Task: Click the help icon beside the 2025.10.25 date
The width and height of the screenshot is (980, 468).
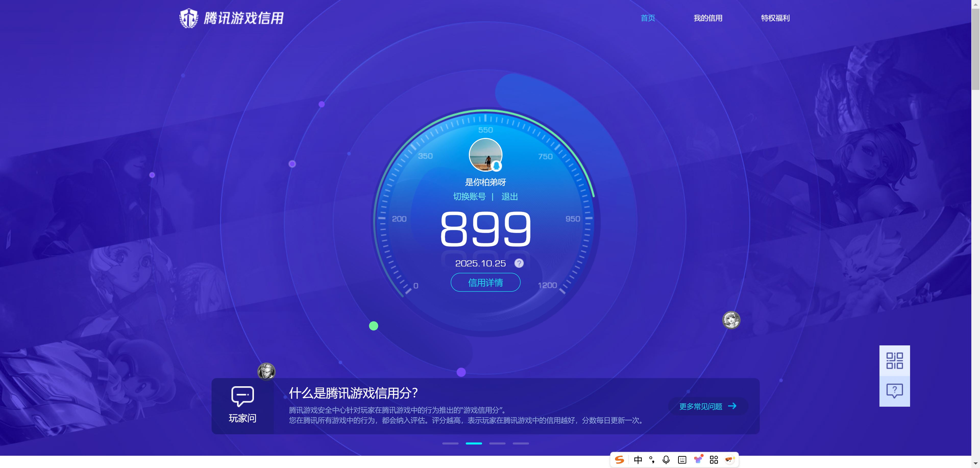Action: tap(519, 263)
